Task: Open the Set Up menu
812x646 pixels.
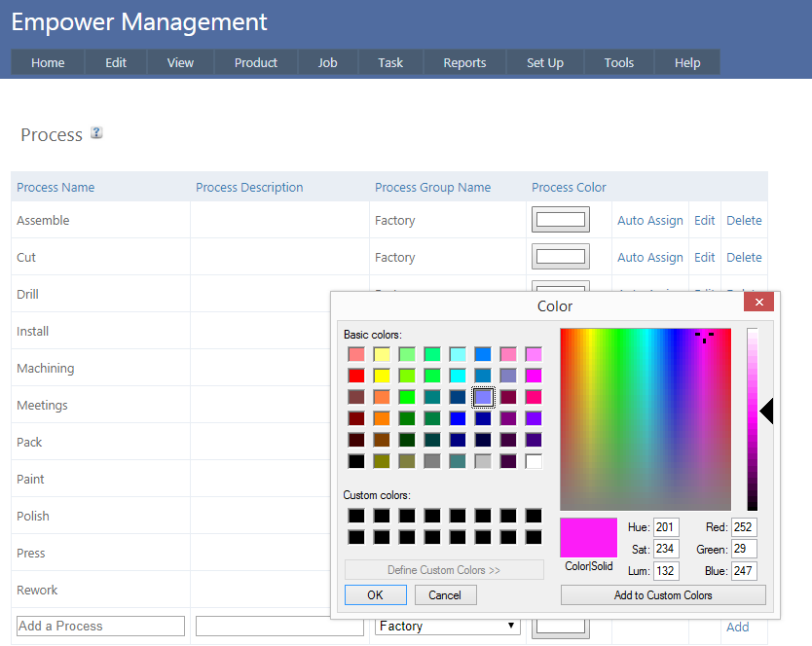Action: point(545,63)
